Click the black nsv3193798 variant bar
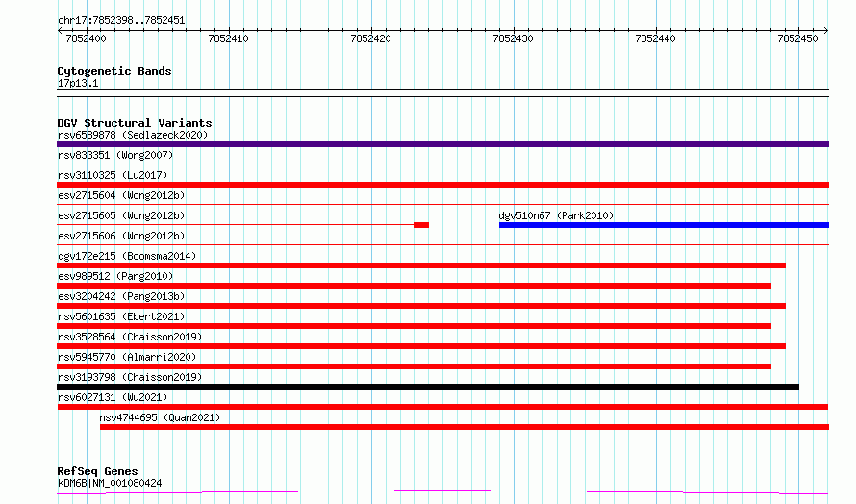 [428, 387]
